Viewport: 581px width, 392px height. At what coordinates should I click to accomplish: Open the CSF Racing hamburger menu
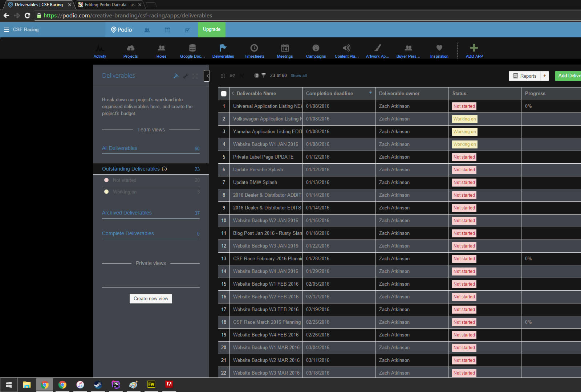7,29
